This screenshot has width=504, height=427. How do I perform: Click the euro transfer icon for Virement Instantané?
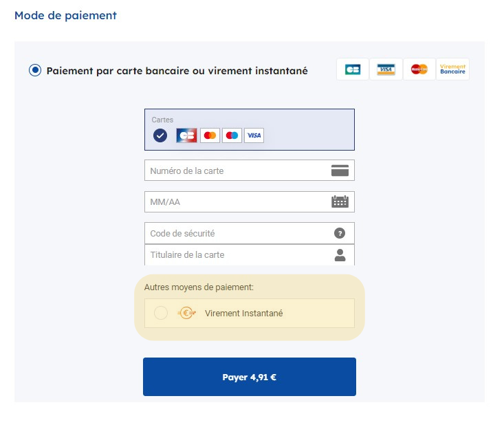(186, 313)
